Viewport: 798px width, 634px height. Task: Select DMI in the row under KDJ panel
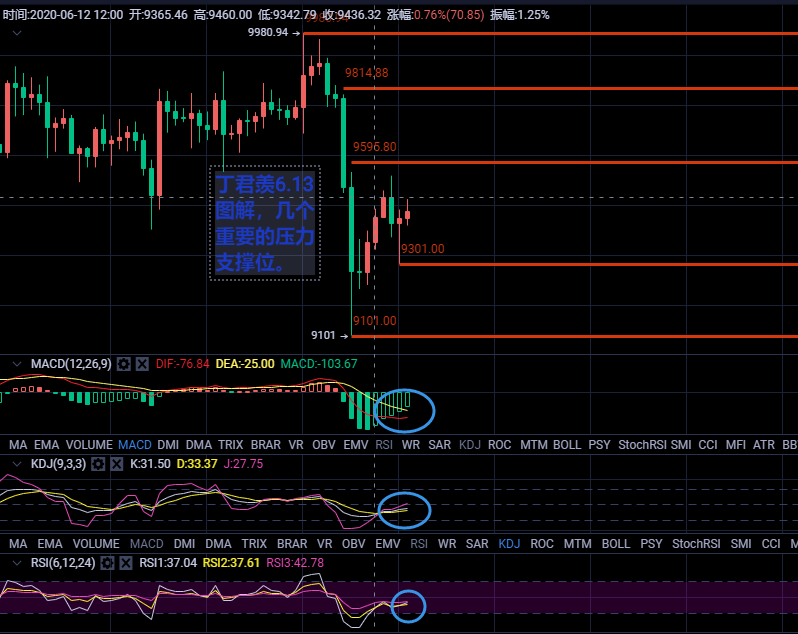[184, 544]
